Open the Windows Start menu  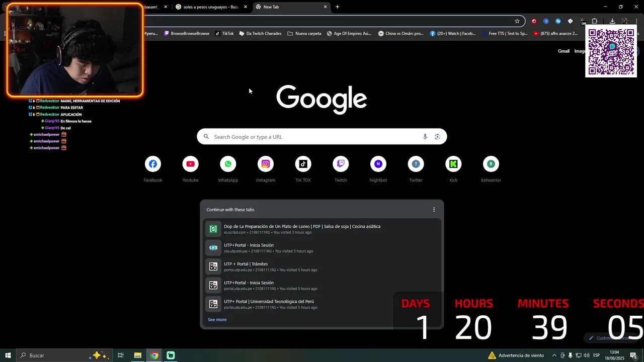8,355
